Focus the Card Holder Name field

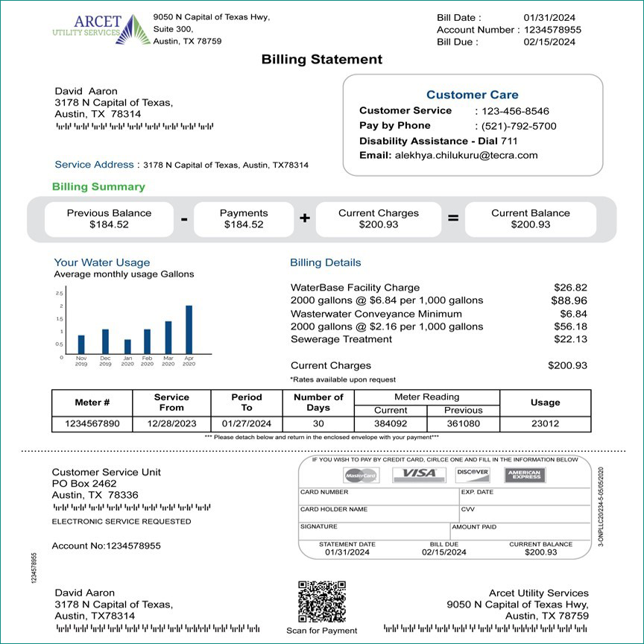(379, 514)
